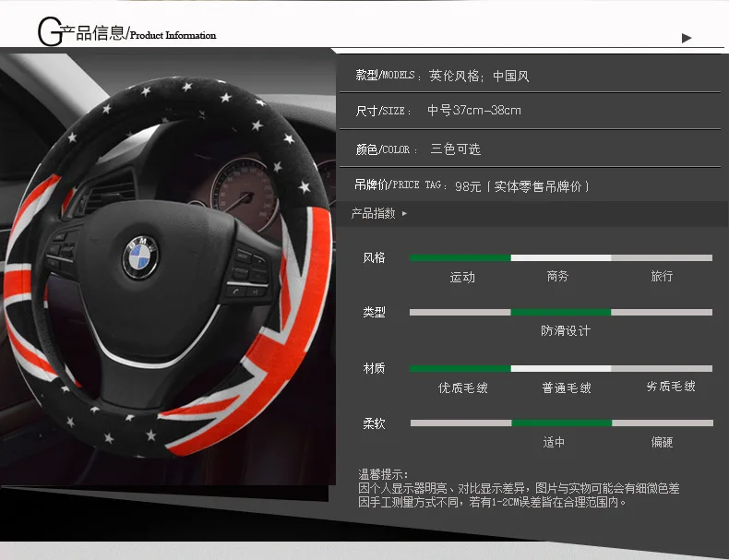Image resolution: width=729 pixels, height=560 pixels.
Task: Click the 材质 row label
Action: coord(375,368)
